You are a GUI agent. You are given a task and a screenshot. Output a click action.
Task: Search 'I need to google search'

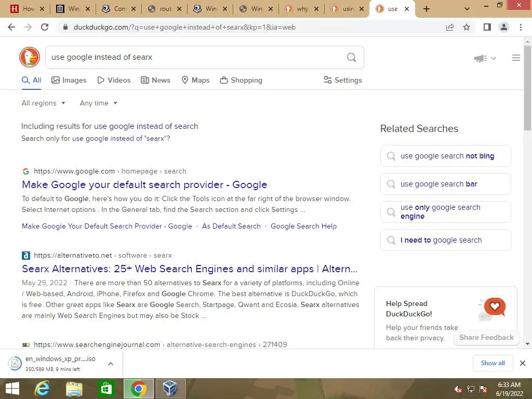[x=445, y=240]
